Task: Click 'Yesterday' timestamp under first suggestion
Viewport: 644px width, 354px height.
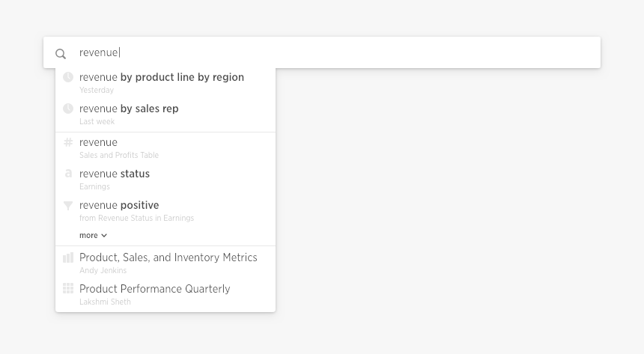Action: click(97, 90)
